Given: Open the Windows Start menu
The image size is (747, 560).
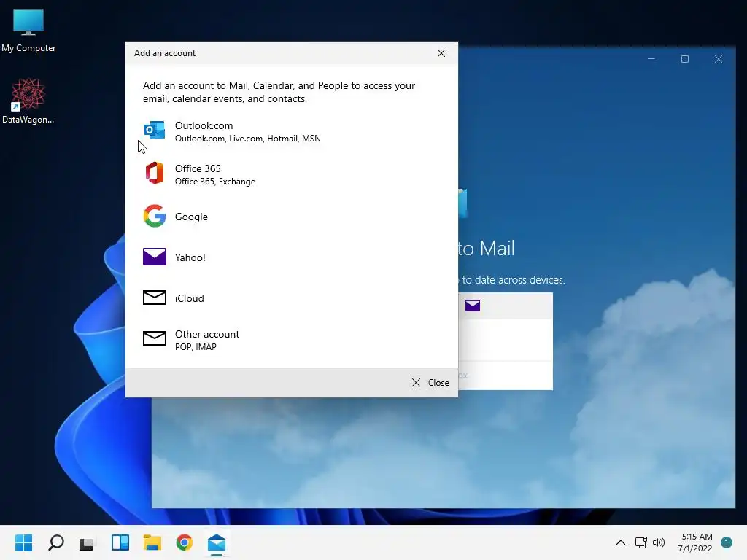Looking at the screenshot, I should pos(23,542).
